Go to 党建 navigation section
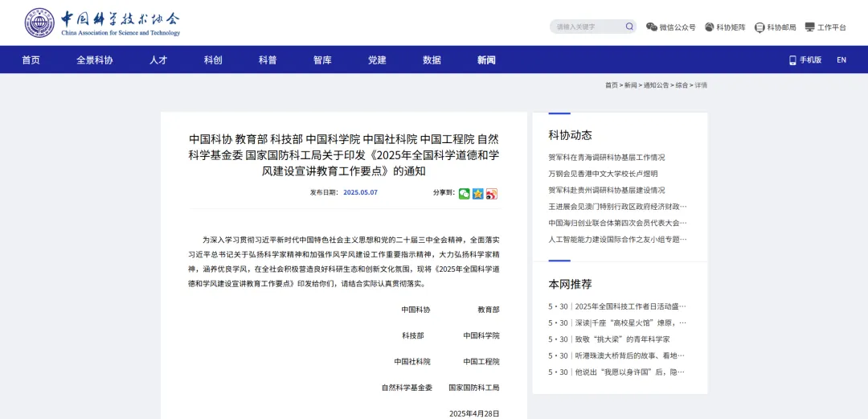The height and width of the screenshot is (419, 868). 377,60
